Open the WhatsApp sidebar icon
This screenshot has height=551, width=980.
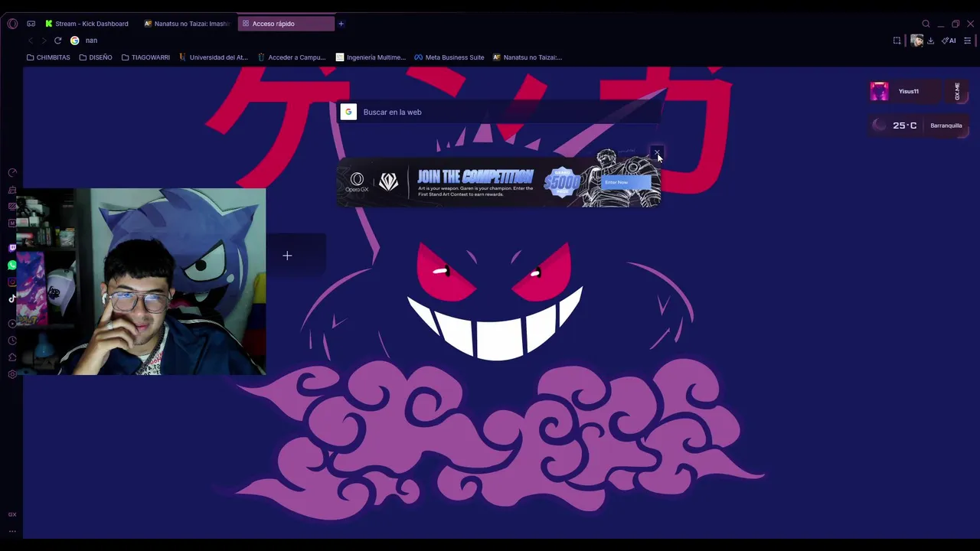coord(12,266)
